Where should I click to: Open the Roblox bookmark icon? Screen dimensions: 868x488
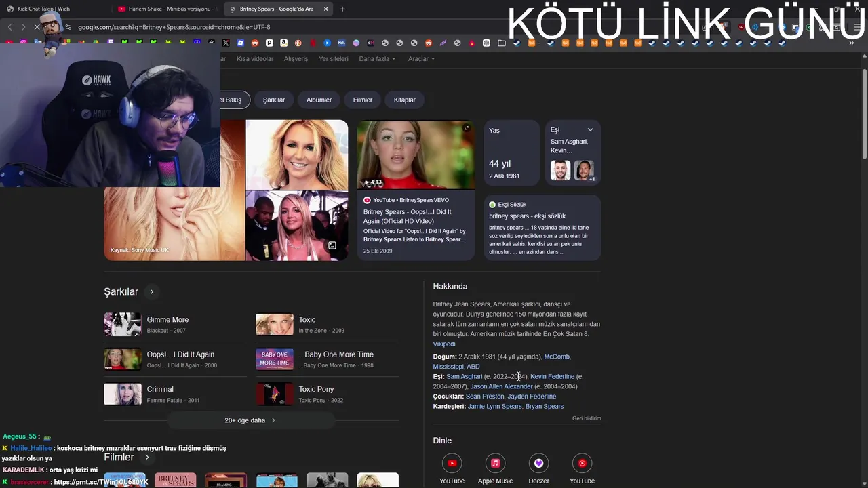click(x=240, y=43)
